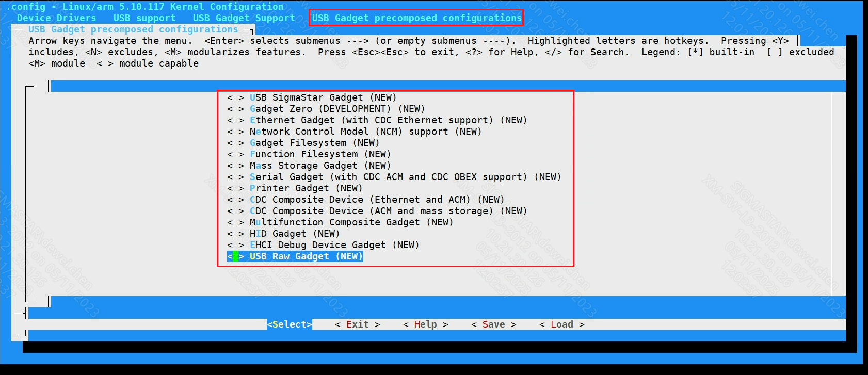Image resolution: width=868 pixels, height=375 pixels.
Task: Select EHCI Debug Device Gadget entry
Action: pyautogui.click(x=323, y=245)
